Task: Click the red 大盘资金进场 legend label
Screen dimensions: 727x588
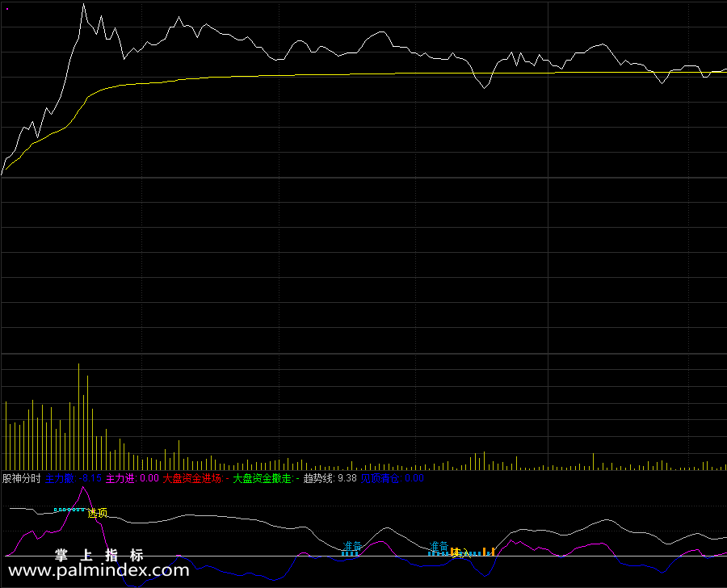Action: pos(195,478)
